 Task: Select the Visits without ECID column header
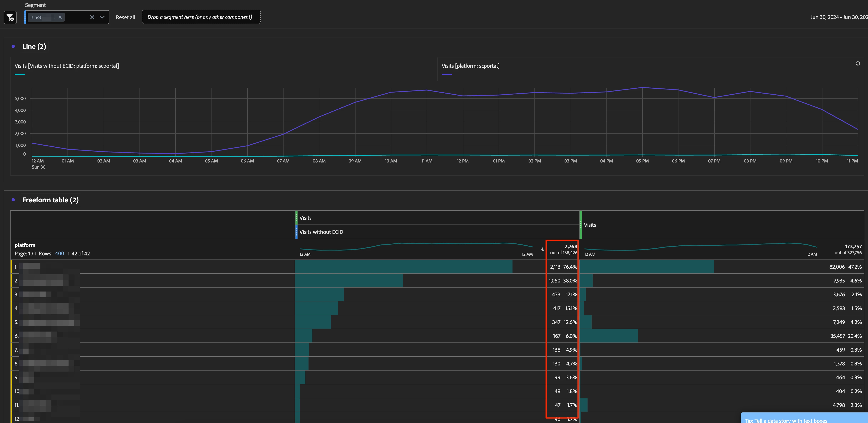pyautogui.click(x=321, y=232)
